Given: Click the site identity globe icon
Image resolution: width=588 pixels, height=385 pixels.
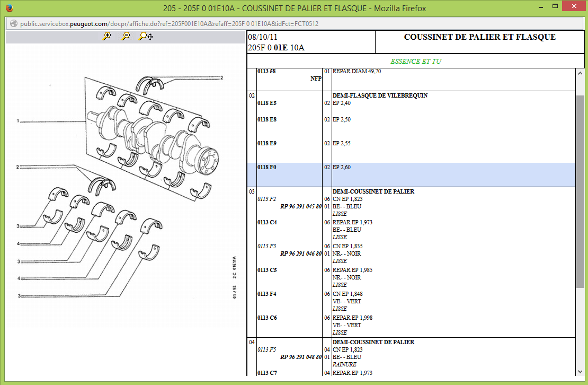Looking at the screenshot, I should tap(13, 24).
